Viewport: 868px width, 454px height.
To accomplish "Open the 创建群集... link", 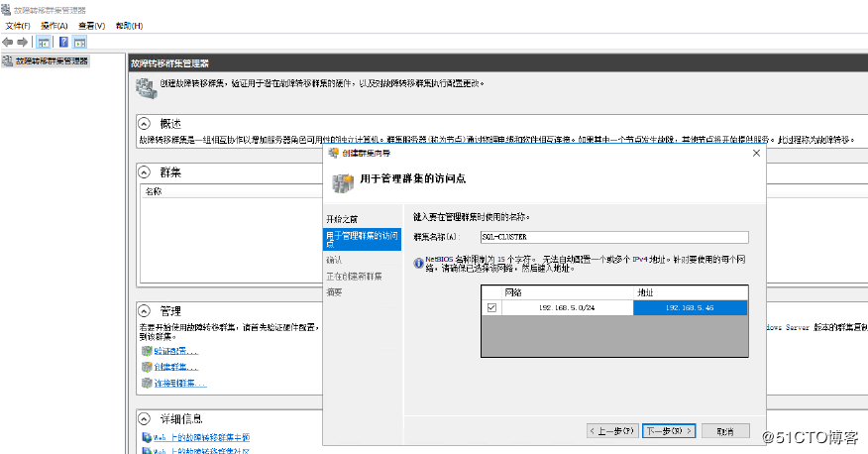I will [x=176, y=367].
